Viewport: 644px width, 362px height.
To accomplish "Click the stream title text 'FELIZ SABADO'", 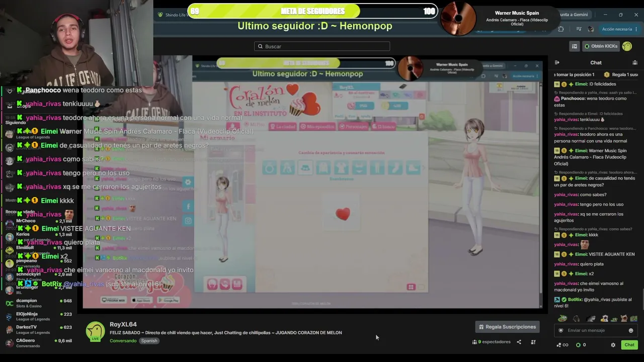I will click(125, 333).
